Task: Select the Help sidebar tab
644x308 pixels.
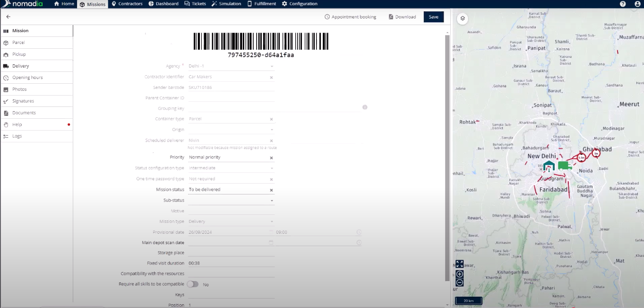Action: [x=36, y=124]
